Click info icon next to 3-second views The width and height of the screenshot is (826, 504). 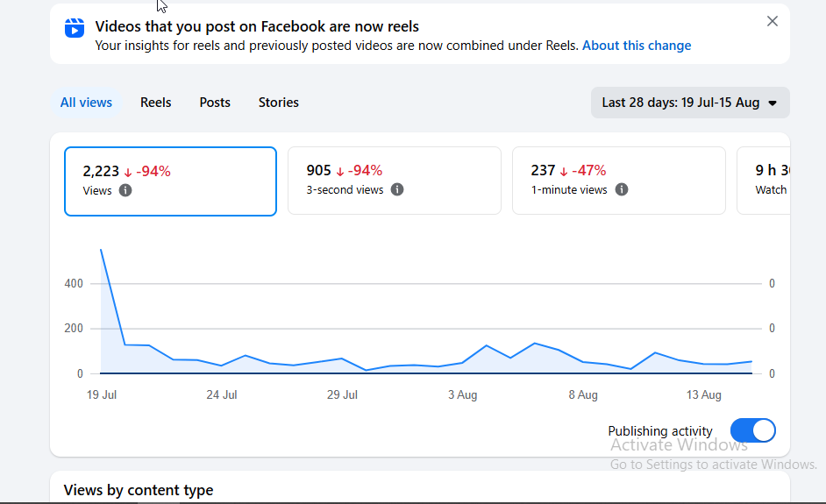tap(397, 189)
